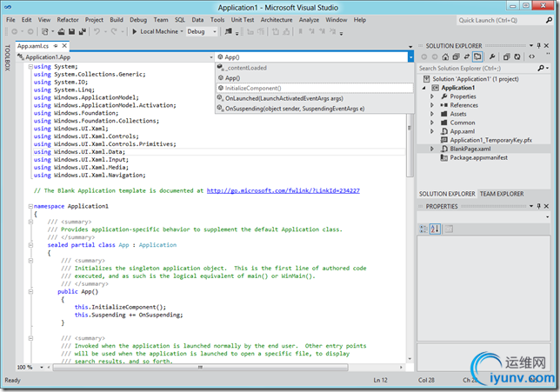Select App.xaml in Solution Explorer
The height and width of the screenshot is (392, 560).
(462, 131)
